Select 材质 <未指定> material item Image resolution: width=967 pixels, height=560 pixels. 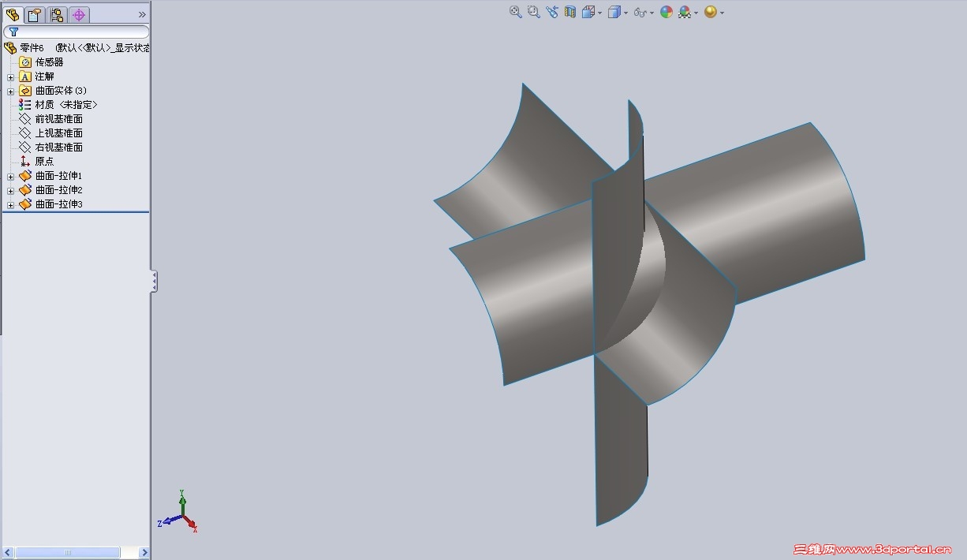click(66, 105)
